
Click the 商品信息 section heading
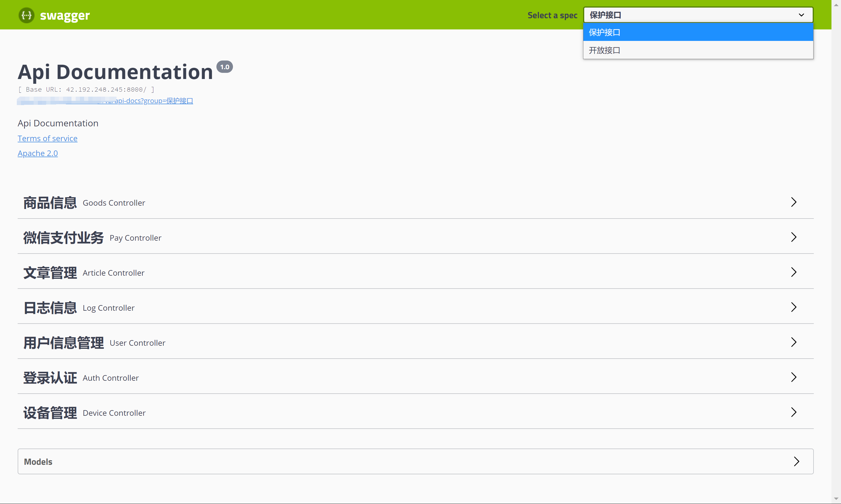pos(50,203)
